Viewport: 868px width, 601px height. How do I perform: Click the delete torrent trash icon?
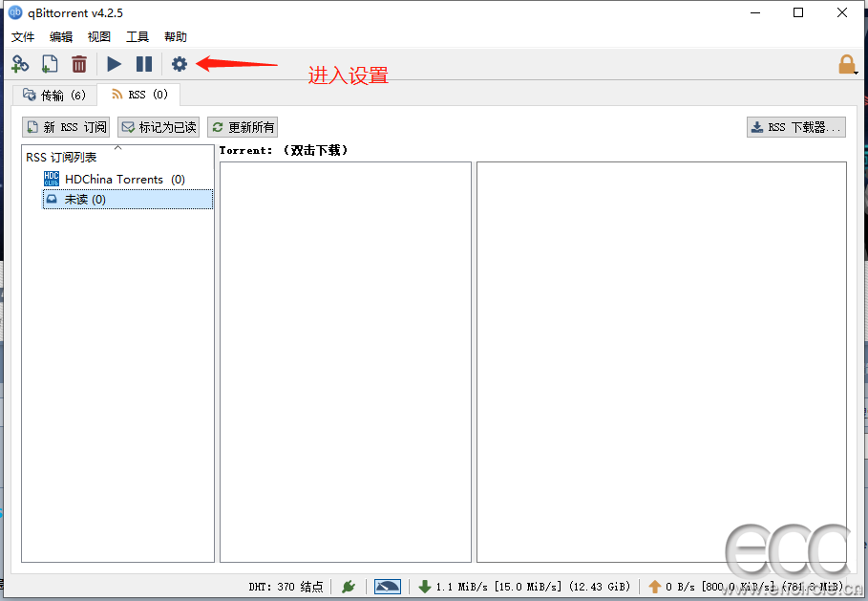pyautogui.click(x=79, y=64)
